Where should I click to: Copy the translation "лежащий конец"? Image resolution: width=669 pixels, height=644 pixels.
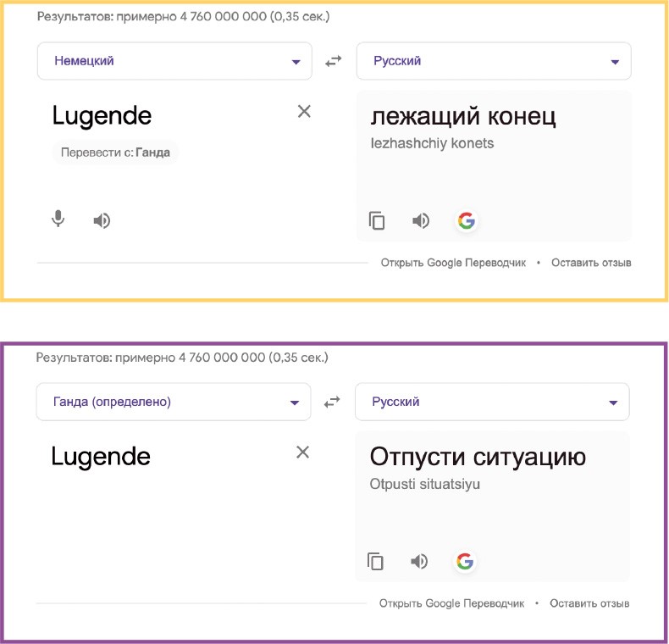click(377, 221)
